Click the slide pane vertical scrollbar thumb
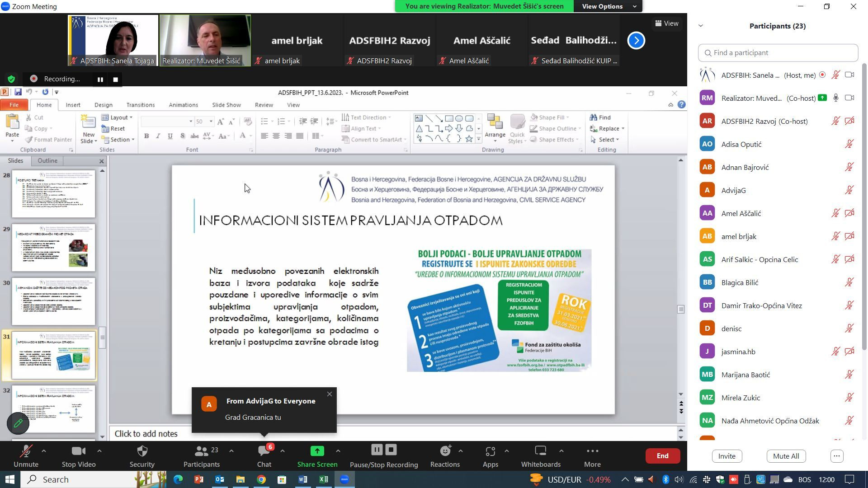 tap(681, 310)
